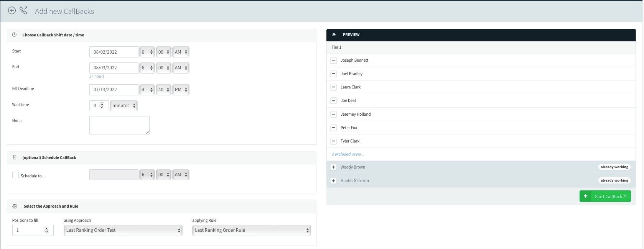Click the Start CallBack button
Viewport: 644px width, 249px height.
pos(605,196)
